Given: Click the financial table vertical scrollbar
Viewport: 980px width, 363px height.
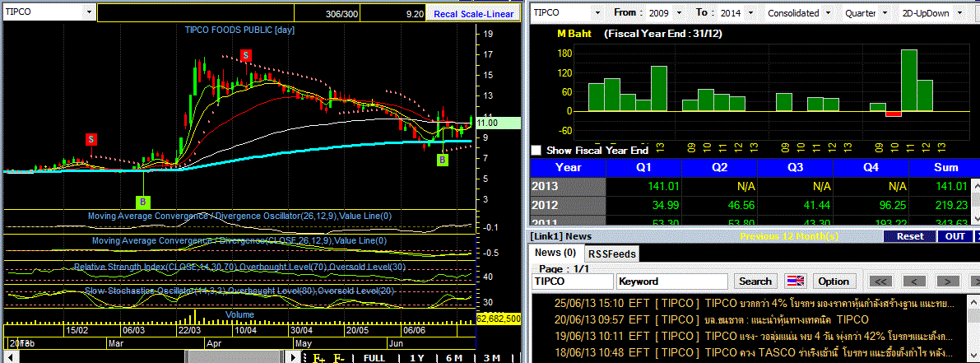Looking at the screenshot, I should [975, 201].
